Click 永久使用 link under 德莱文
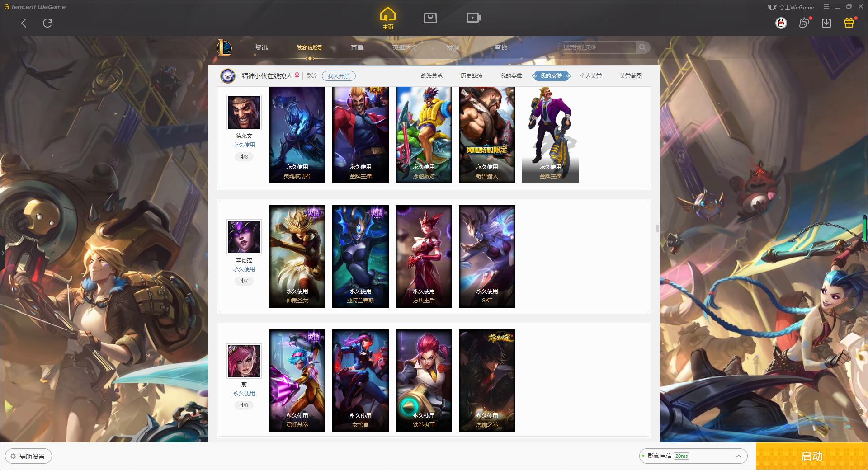868x470 pixels. pos(244,145)
